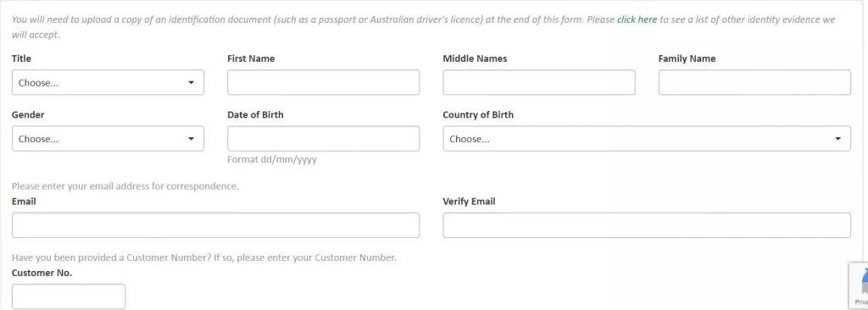Activate the Family Name field

point(754,82)
